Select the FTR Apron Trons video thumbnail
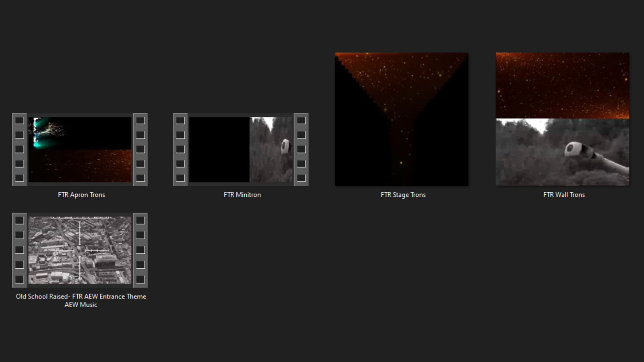The height and width of the screenshot is (362, 644). (80, 150)
